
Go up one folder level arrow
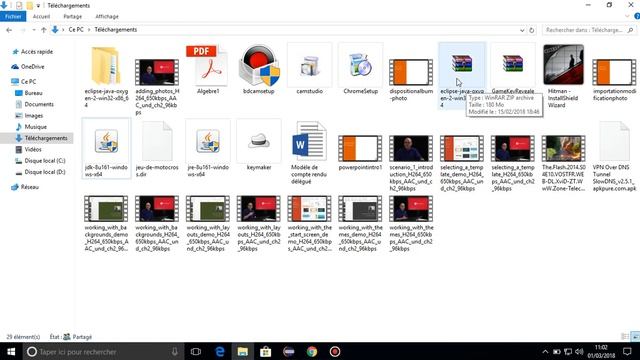pyautogui.click(x=44, y=30)
